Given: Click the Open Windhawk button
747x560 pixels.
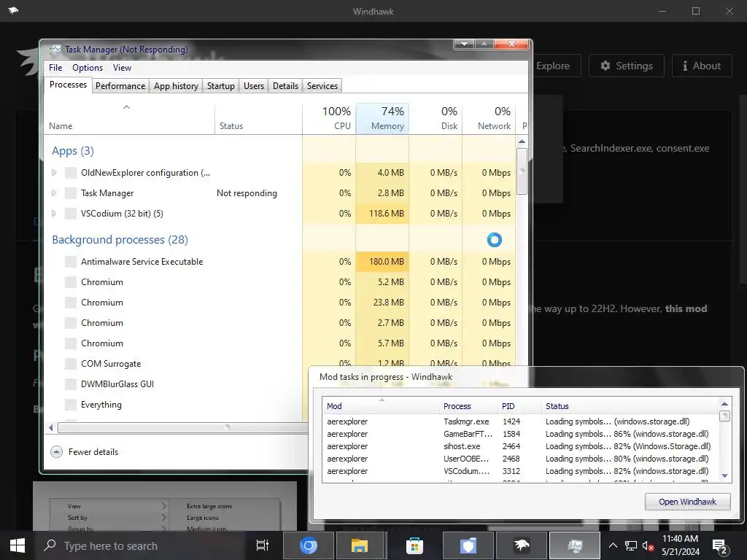Looking at the screenshot, I should pyautogui.click(x=687, y=502).
